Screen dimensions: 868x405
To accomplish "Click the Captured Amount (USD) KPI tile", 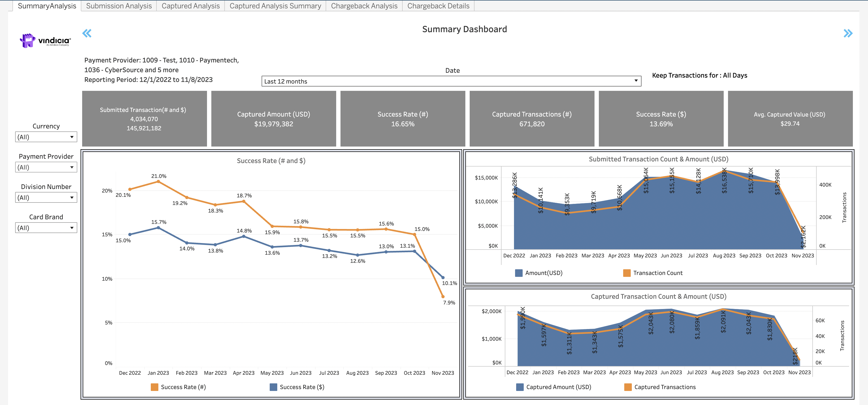I will [x=273, y=119].
